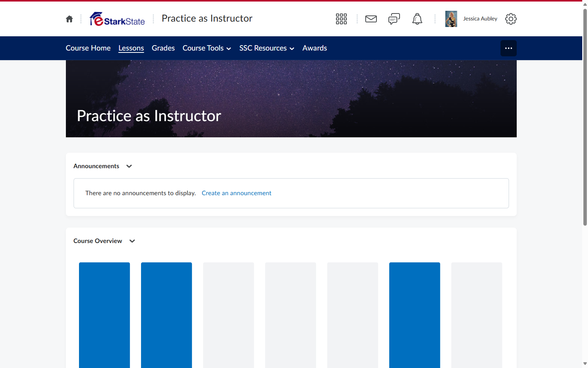This screenshot has height=368, width=588.
Task: Open the course selector grid icon
Action: 341,19
